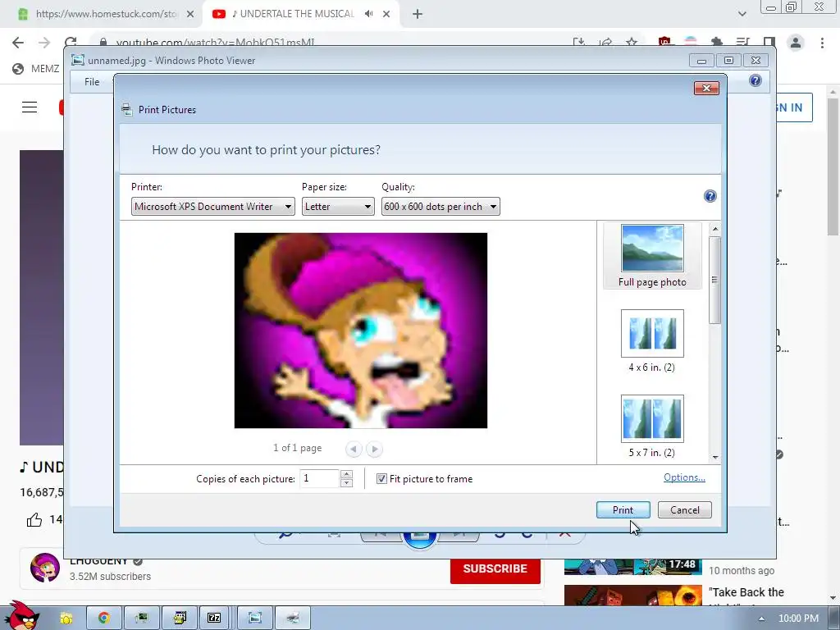This screenshot has height=630, width=840.
Task: Go to the next print preview page
Action: click(374, 449)
